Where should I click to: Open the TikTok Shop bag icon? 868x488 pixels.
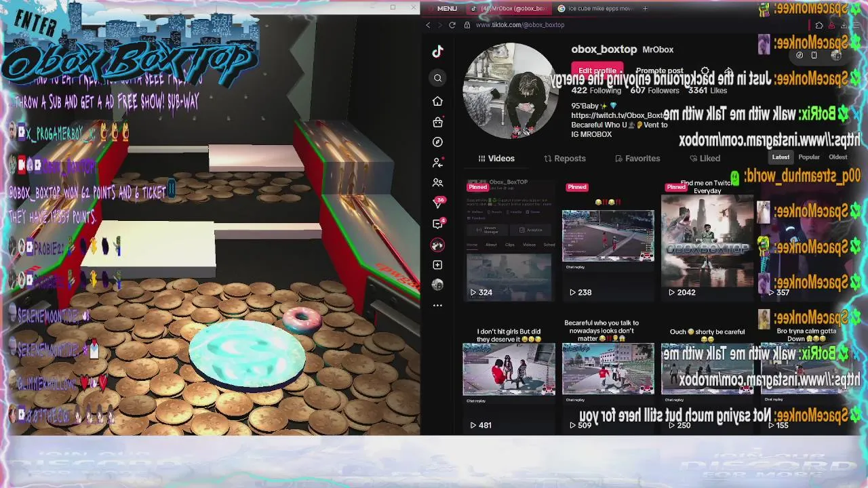[437, 122]
